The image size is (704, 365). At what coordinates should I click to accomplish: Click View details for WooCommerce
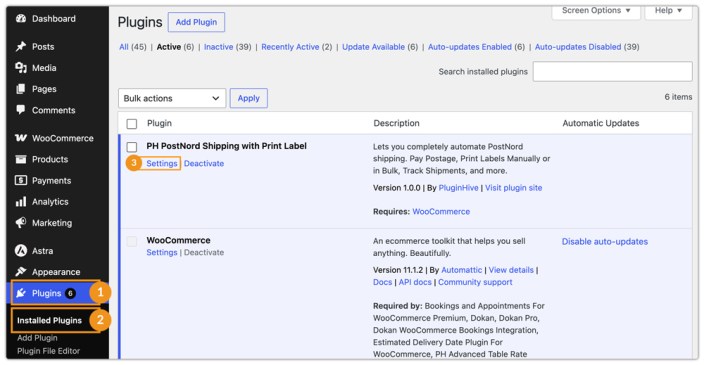(511, 270)
